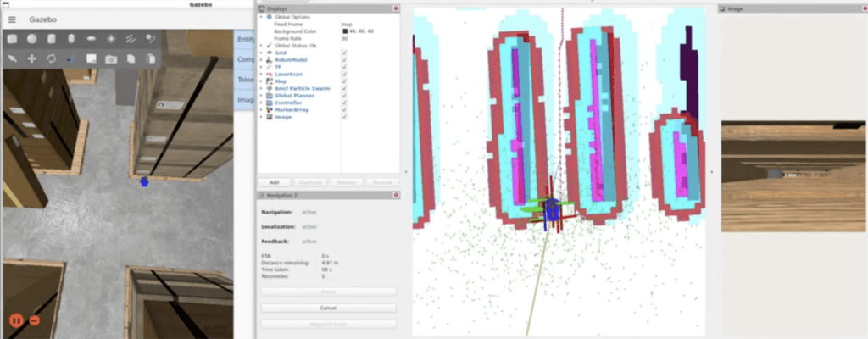868x339 pixels.
Task: Click the Background Color swatch
Action: click(x=346, y=31)
